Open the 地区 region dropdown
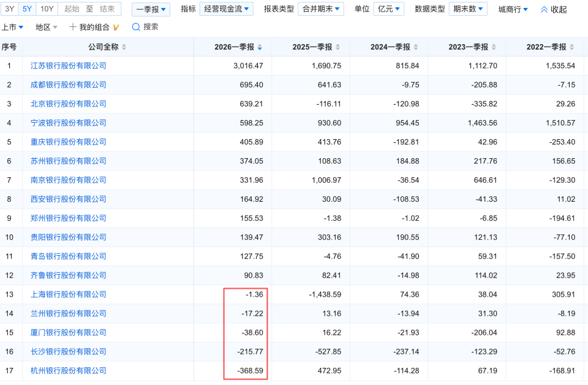Image resolution: width=588 pixels, height=385 pixels. tap(47, 27)
